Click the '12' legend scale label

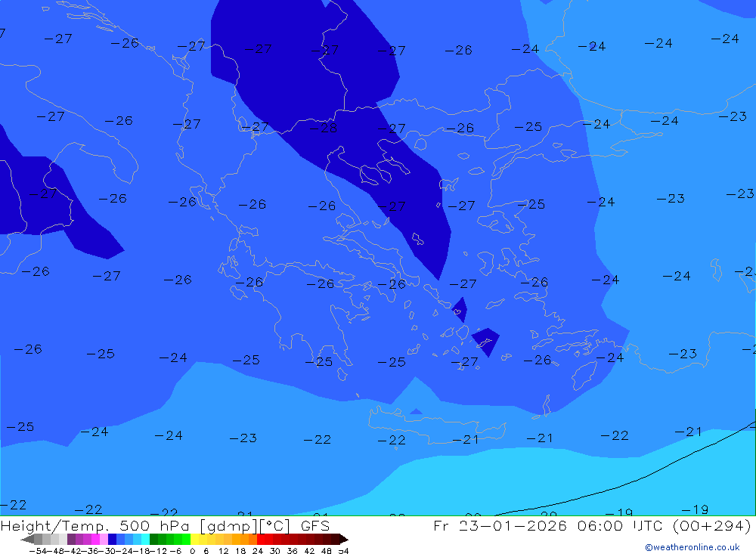point(224,551)
